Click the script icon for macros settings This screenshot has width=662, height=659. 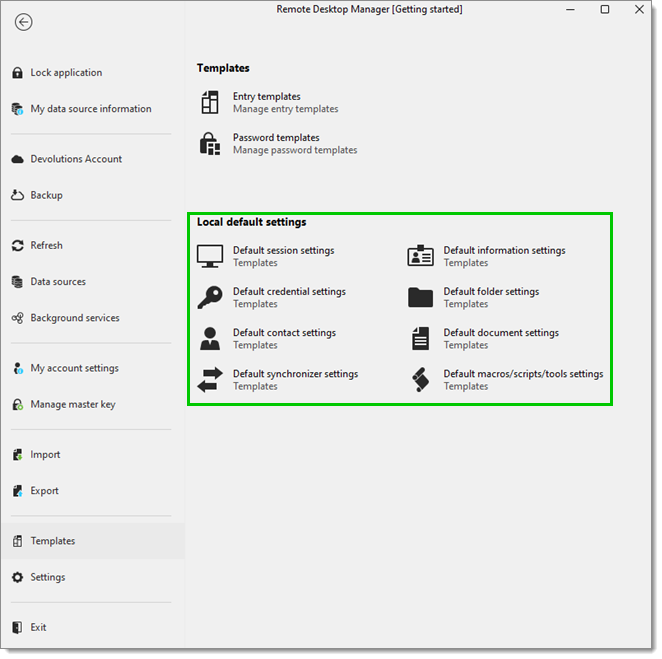(x=420, y=380)
